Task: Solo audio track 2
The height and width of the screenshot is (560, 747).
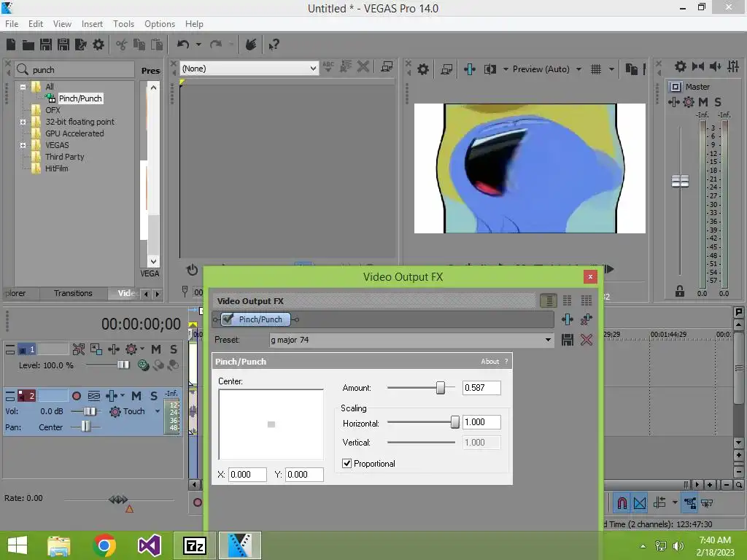Action: [x=154, y=396]
